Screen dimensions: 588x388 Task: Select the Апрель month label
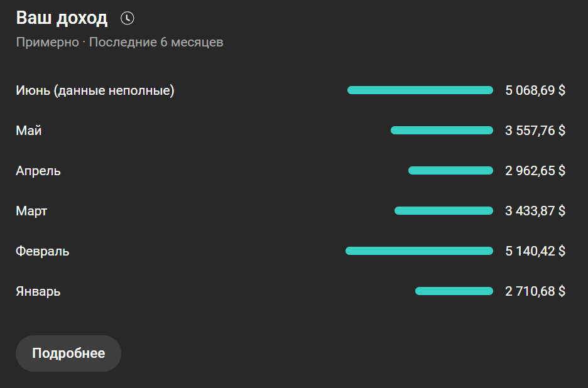[38, 171]
